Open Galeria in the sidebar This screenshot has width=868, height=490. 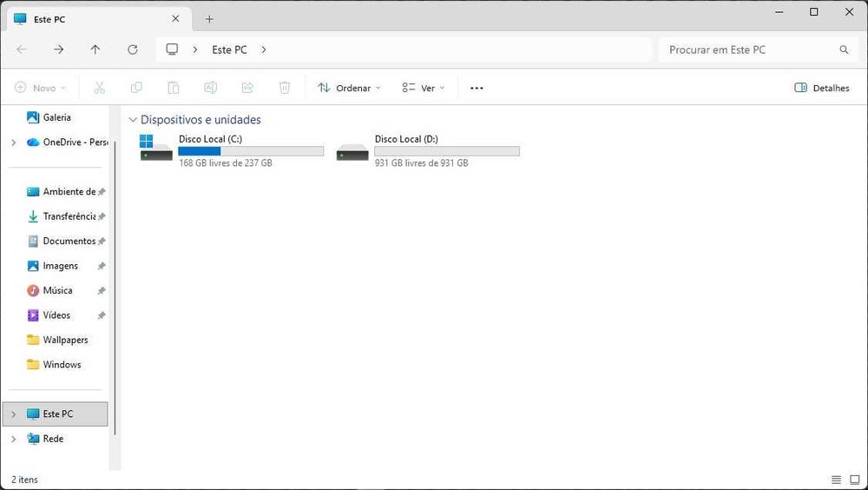[57, 117]
